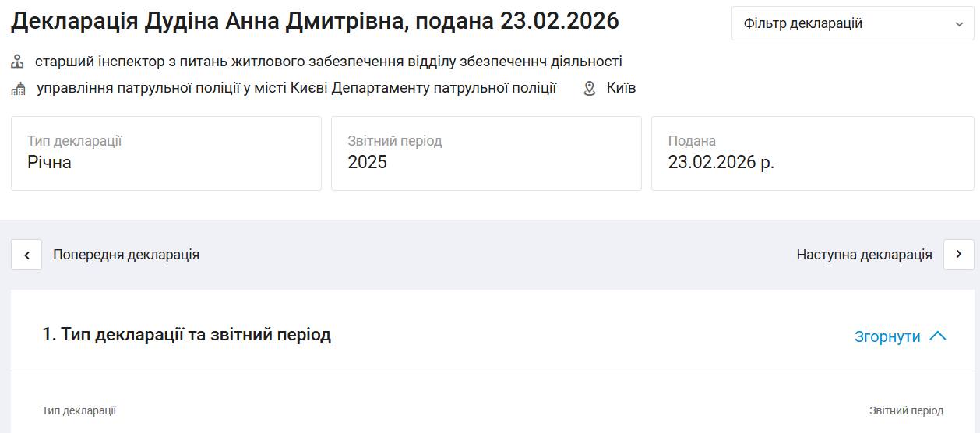
Task: Go to Наступна декларація
Action: click(x=958, y=255)
